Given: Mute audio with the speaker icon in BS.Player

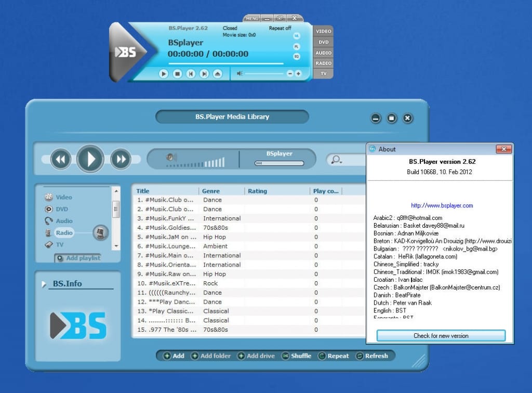Looking at the screenshot, I should (x=240, y=73).
